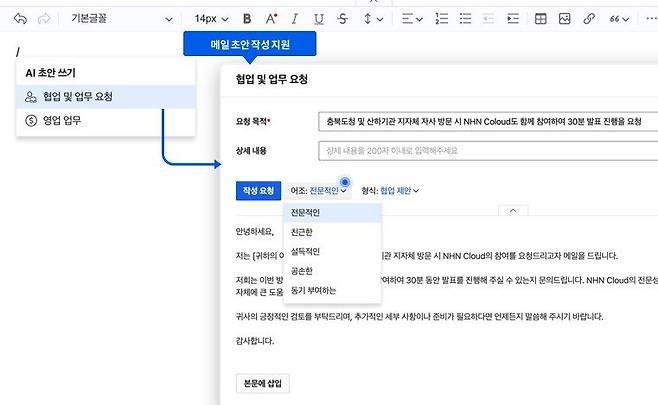
Task: Insert an image
Action: 564,19
